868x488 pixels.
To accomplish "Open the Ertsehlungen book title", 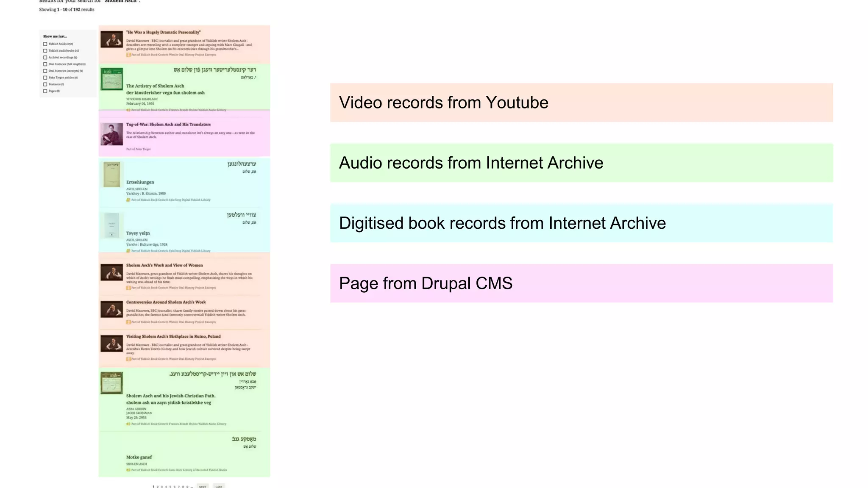I will click(140, 182).
